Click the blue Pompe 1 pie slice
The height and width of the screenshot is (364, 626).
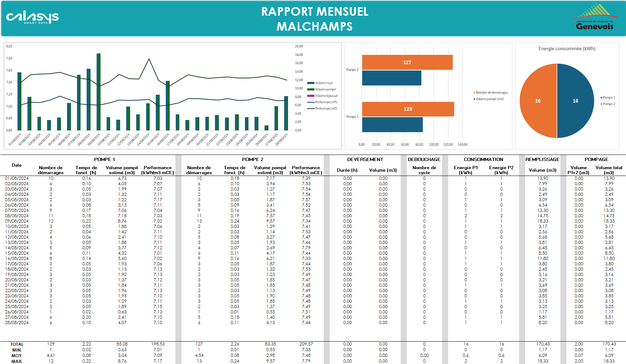pos(575,101)
